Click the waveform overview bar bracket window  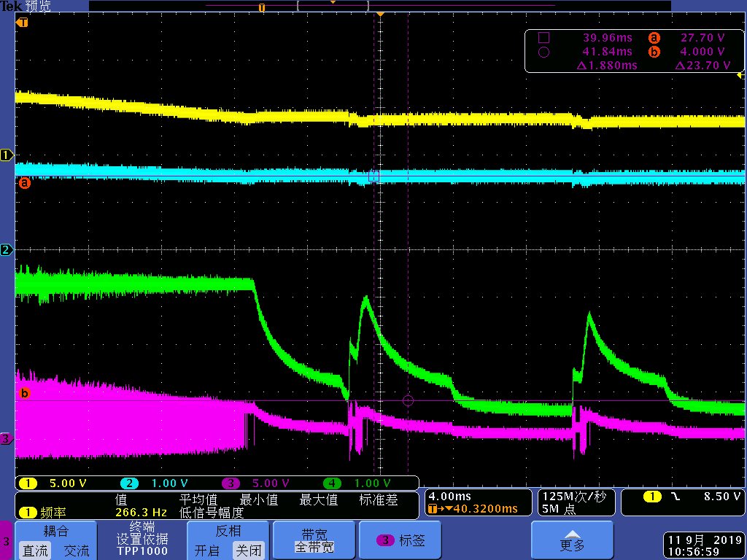point(333,6)
